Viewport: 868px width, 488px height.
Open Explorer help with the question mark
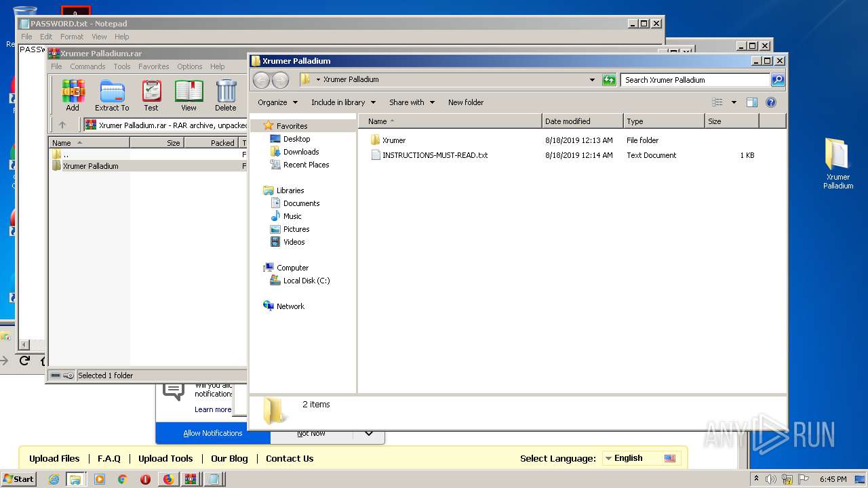[x=770, y=102]
